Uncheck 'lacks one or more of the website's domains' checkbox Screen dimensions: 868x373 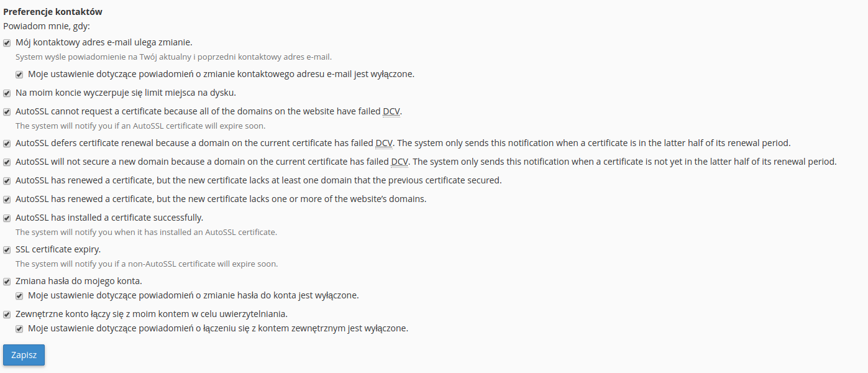point(7,200)
